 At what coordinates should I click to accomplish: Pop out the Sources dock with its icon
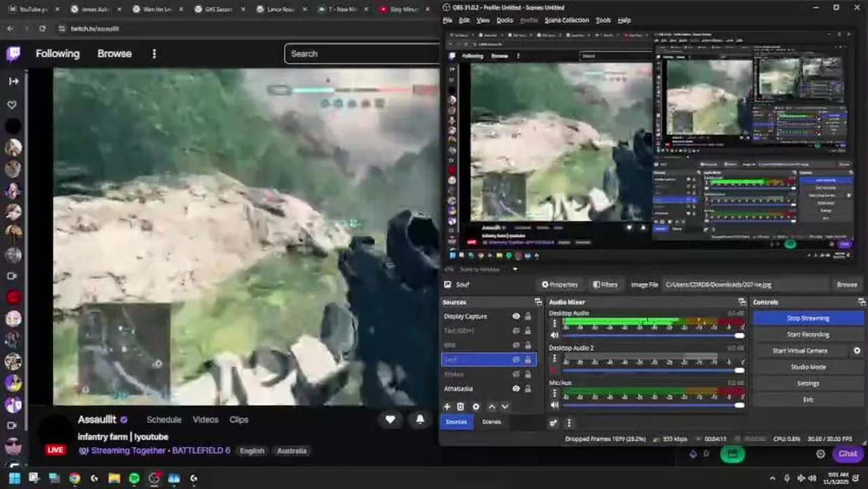pos(538,302)
